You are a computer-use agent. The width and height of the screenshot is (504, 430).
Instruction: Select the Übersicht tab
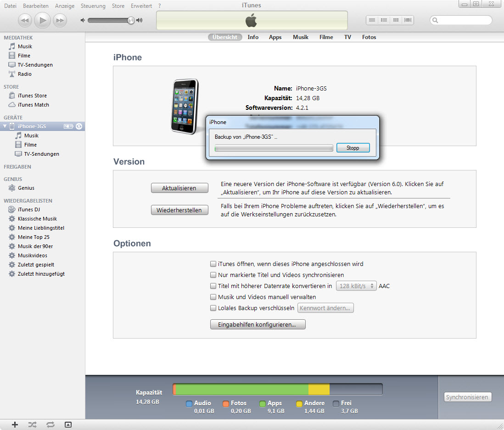pos(225,37)
